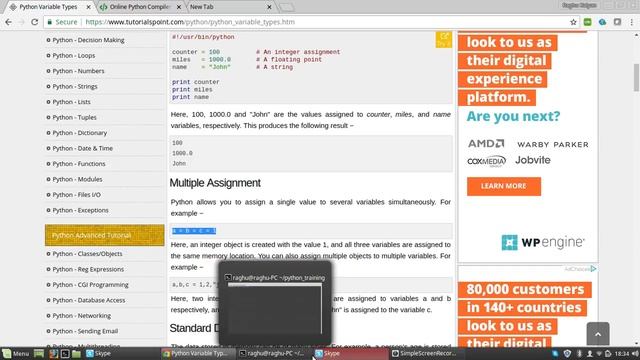Viewport: 640px width, 360px height.
Task: Click the Multiple Assignment heading
Action: click(x=215, y=183)
